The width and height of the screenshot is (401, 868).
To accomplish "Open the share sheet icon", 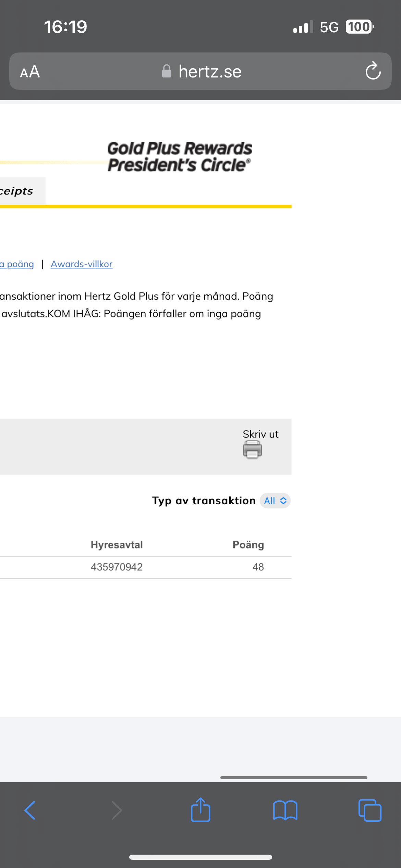I will point(200,810).
